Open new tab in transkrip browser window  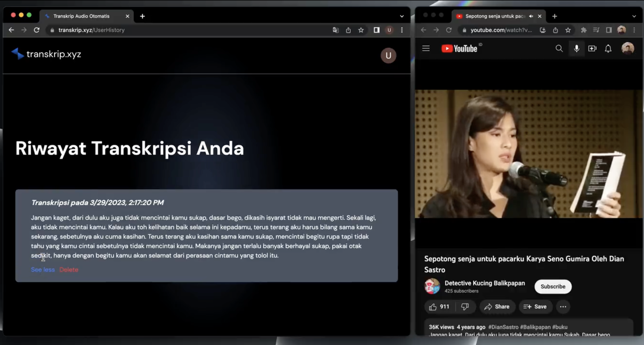(142, 16)
